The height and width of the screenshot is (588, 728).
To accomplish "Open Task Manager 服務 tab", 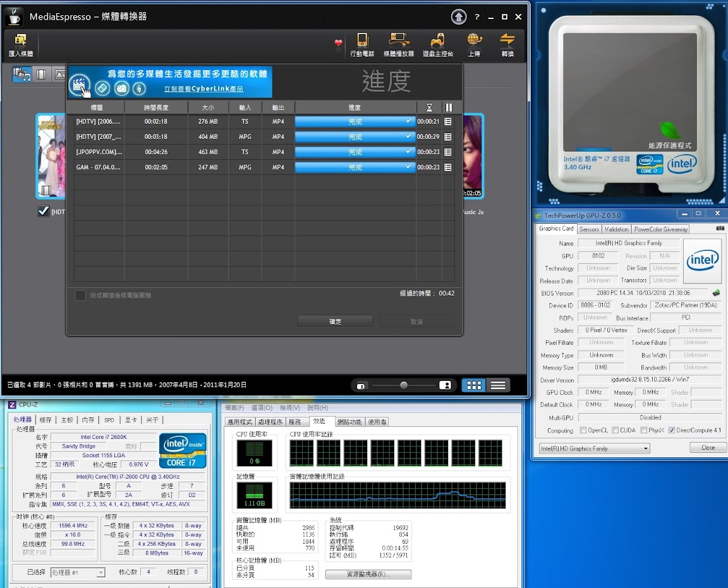I will (x=295, y=422).
